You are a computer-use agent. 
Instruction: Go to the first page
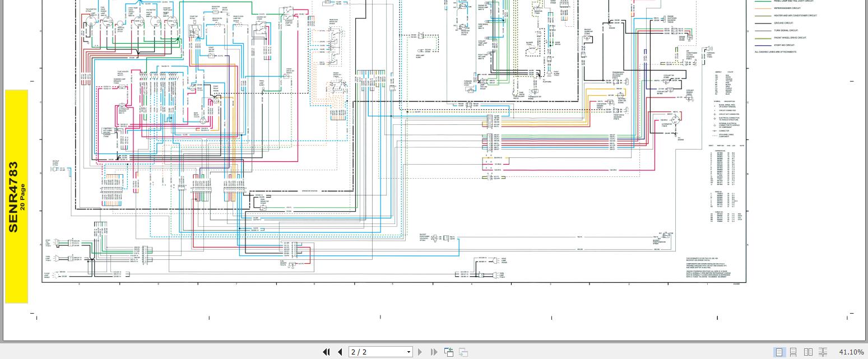(326, 352)
